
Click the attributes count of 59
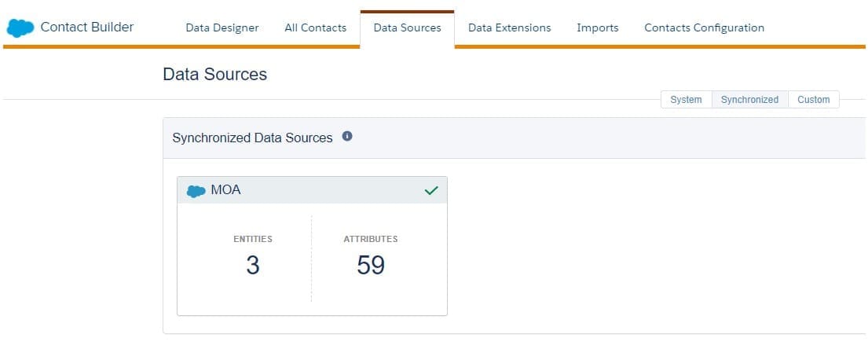pos(371,266)
